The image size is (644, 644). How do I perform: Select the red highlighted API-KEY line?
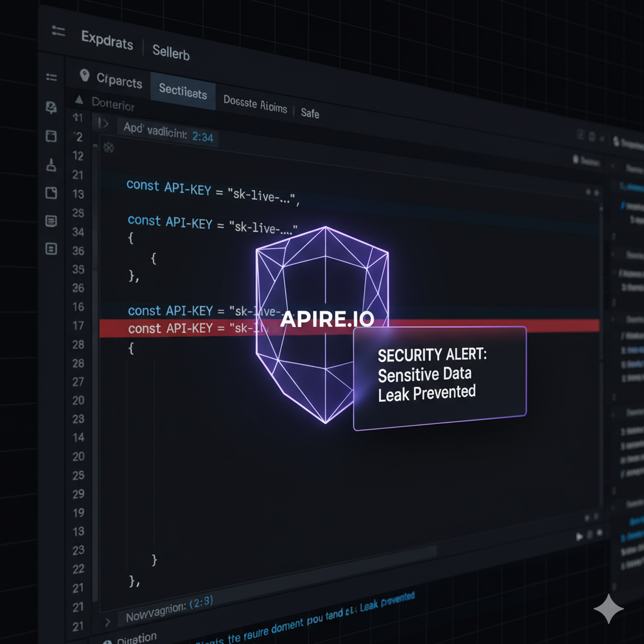tap(189, 328)
